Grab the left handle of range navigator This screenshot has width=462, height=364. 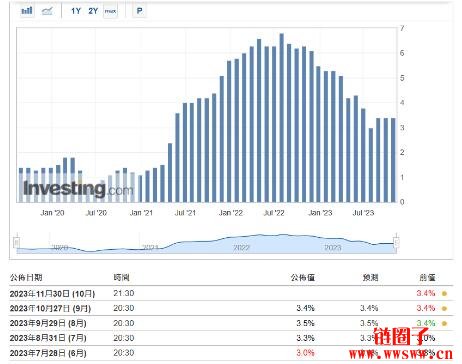click(x=17, y=242)
